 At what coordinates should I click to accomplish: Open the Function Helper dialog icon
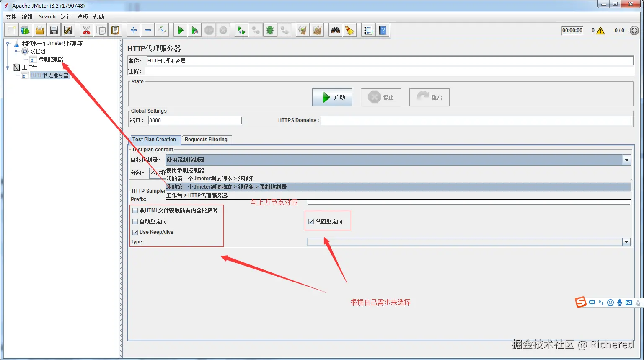[368, 30]
